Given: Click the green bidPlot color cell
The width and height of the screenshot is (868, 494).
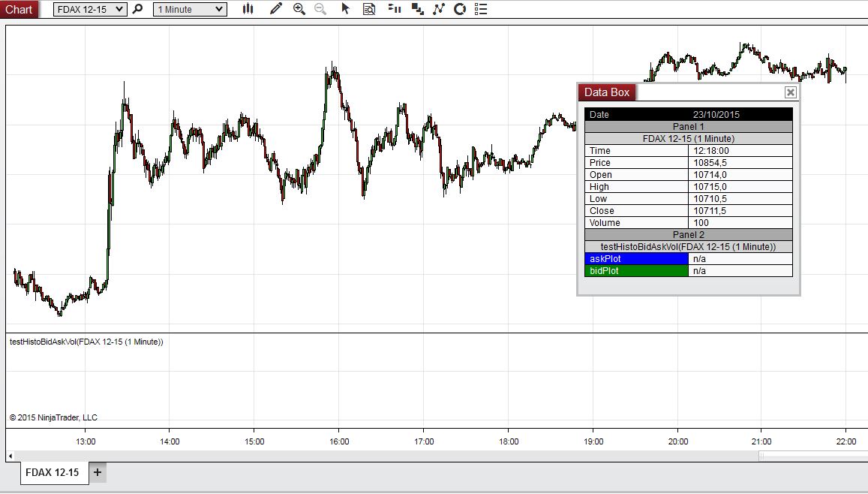Looking at the screenshot, I should (x=637, y=271).
